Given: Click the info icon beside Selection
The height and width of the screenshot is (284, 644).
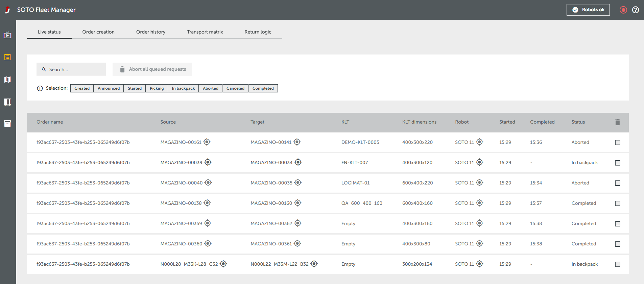Looking at the screenshot, I should (x=40, y=88).
